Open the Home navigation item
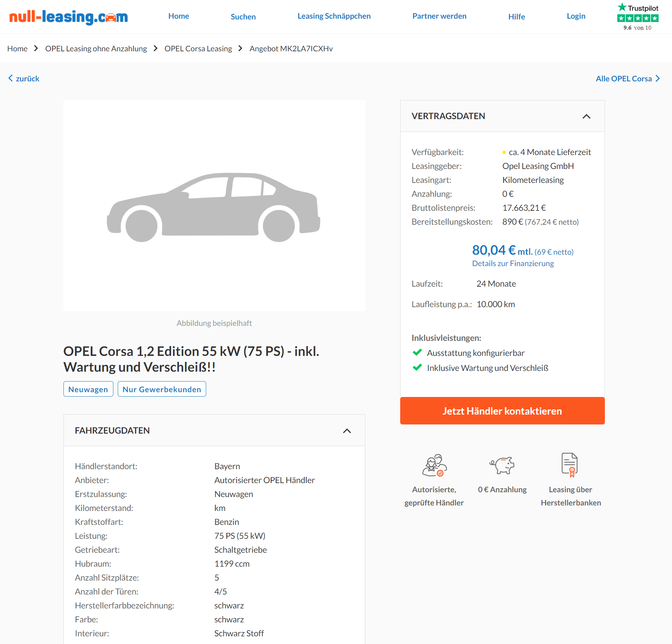The height and width of the screenshot is (644, 672). [179, 16]
